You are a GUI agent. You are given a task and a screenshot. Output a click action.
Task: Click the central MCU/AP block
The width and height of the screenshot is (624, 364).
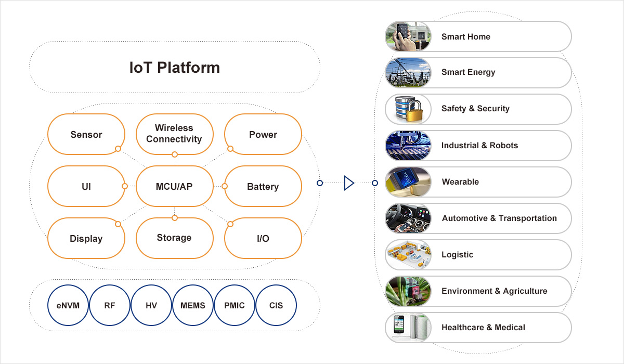[174, 186]
